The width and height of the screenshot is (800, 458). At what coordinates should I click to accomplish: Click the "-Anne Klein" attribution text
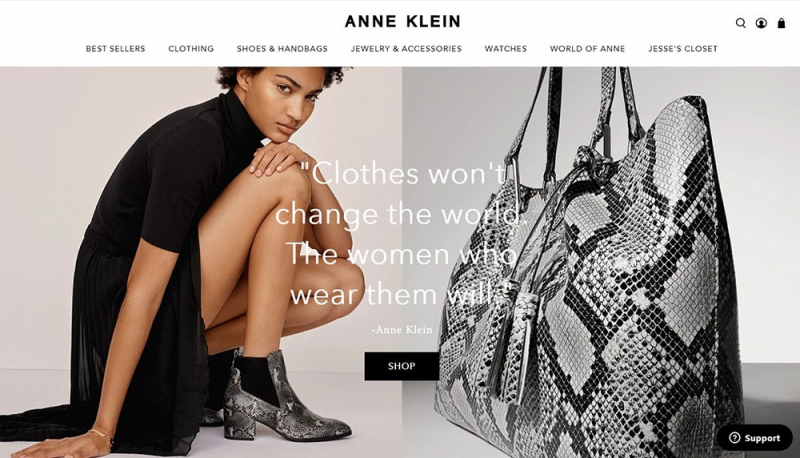[x=402, y=329]
